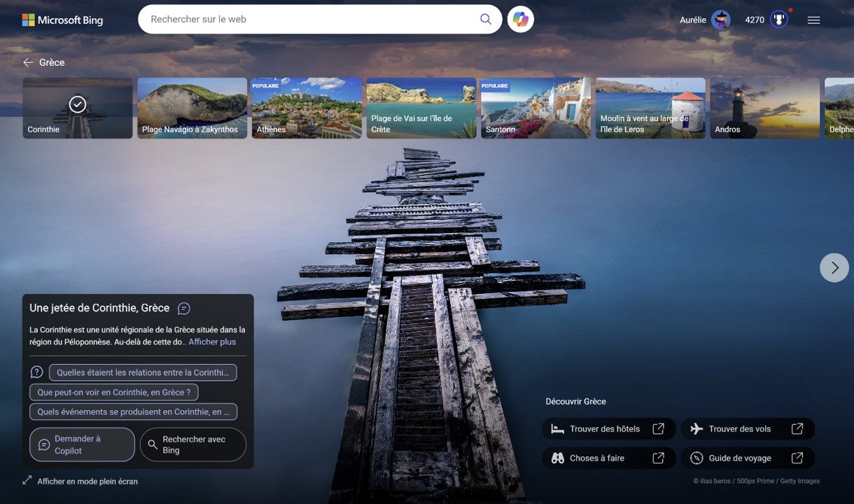Open the hamburger settings menu
Image resolution: width=854 pixels, height=504 pixels.
tap(813, 20)
